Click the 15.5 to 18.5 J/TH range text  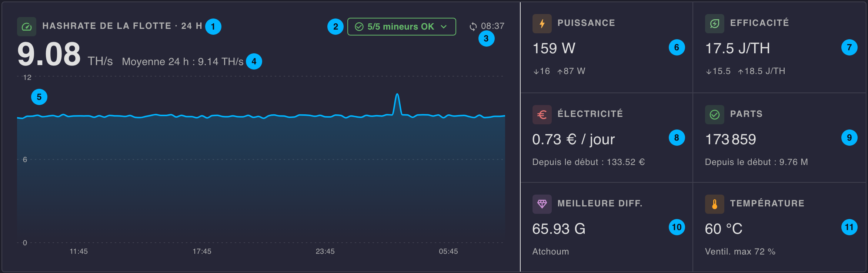click(745, 71)
